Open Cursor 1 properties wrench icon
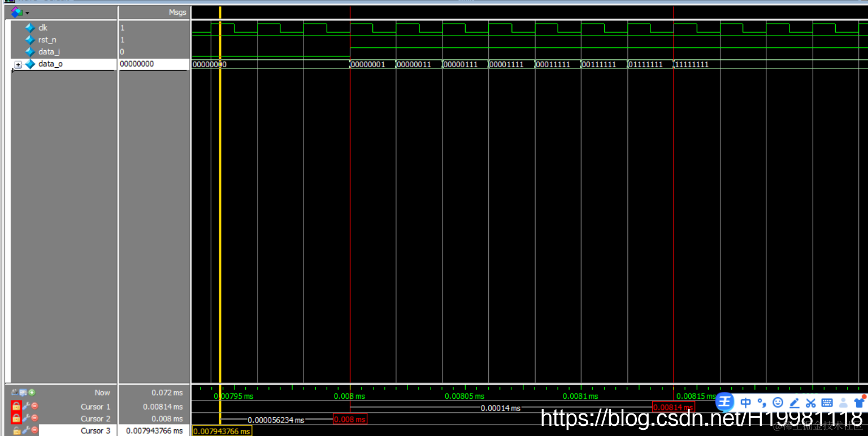 point(26,406)
